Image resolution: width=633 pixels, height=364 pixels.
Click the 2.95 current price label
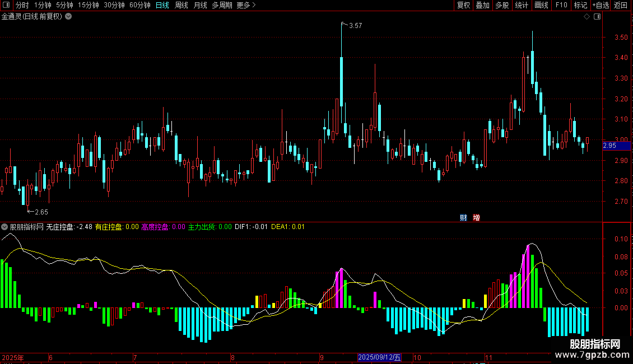[609, 146]
